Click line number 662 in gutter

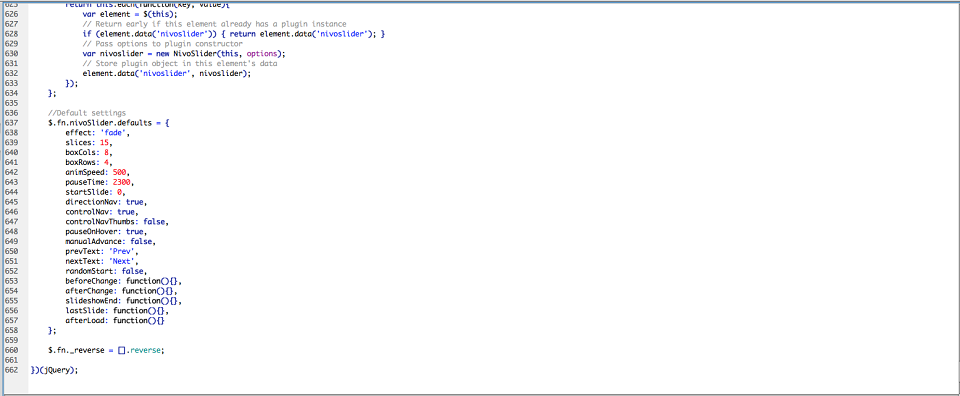point(10,370)
